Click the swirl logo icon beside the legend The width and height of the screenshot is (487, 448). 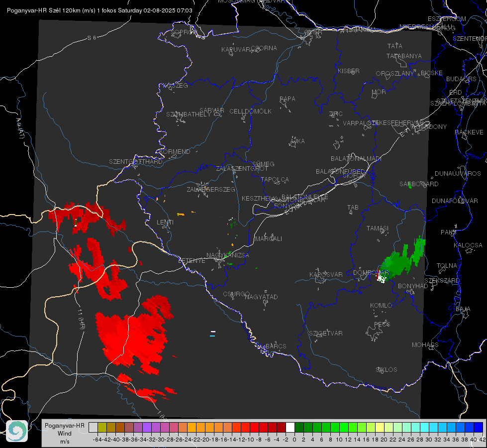coord(17,431)
